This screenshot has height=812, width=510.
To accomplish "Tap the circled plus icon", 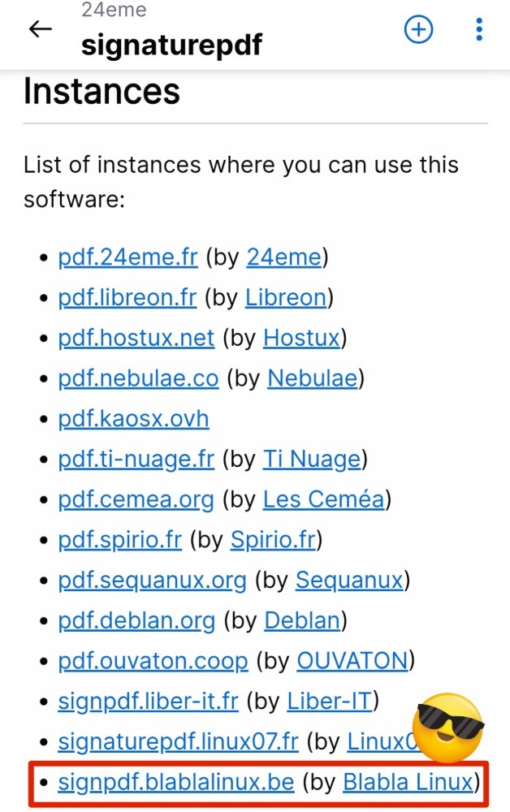I will (419, 30).
